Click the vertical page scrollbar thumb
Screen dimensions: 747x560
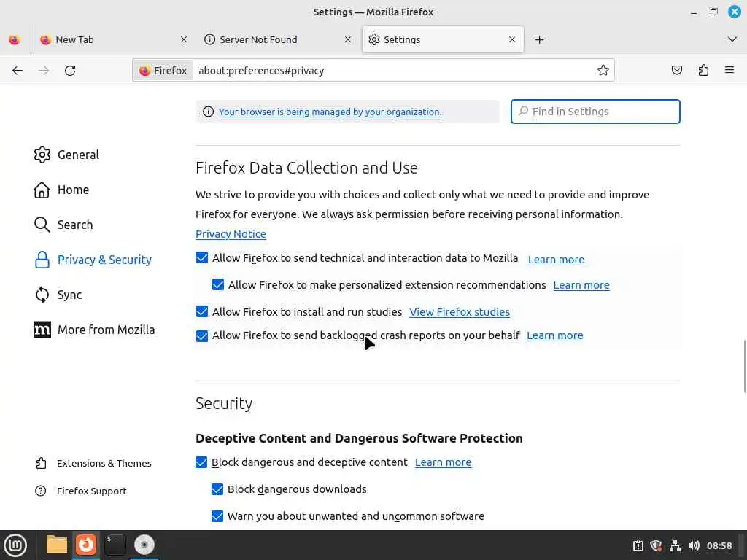tap(744, 366)
